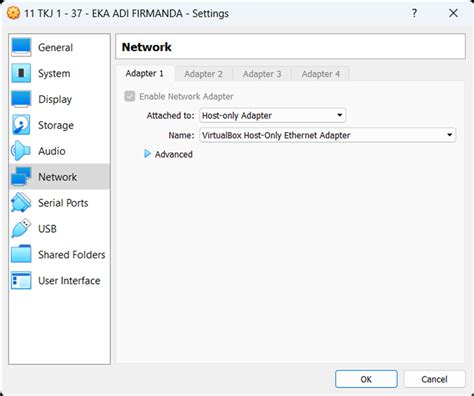This screenshot has height=396, width=474.
Task: Select the Serial Ports icon
Action: pos(21,202)
